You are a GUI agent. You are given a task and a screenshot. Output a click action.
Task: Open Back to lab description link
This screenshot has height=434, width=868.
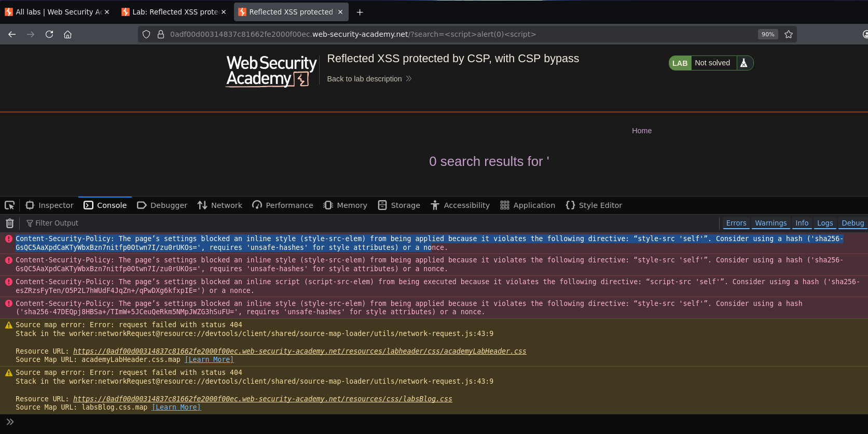pyautogui.click(x=369, y=79)
